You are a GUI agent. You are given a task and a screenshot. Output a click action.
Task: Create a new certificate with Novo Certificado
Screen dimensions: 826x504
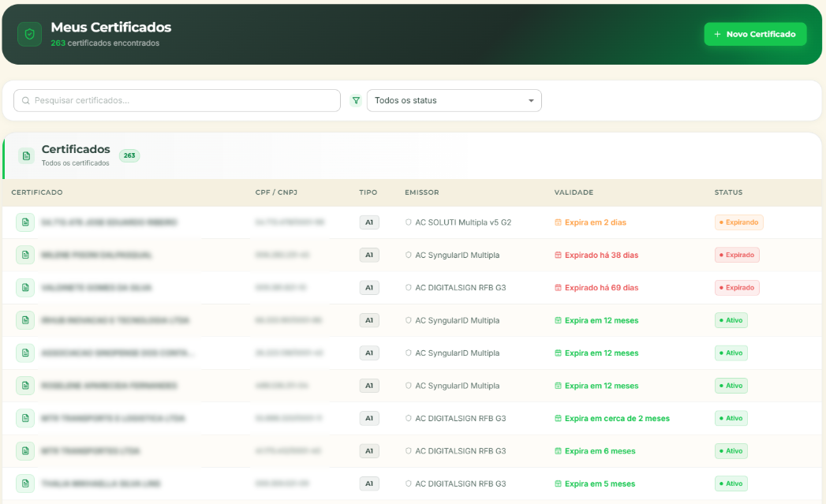coord(755,34)
